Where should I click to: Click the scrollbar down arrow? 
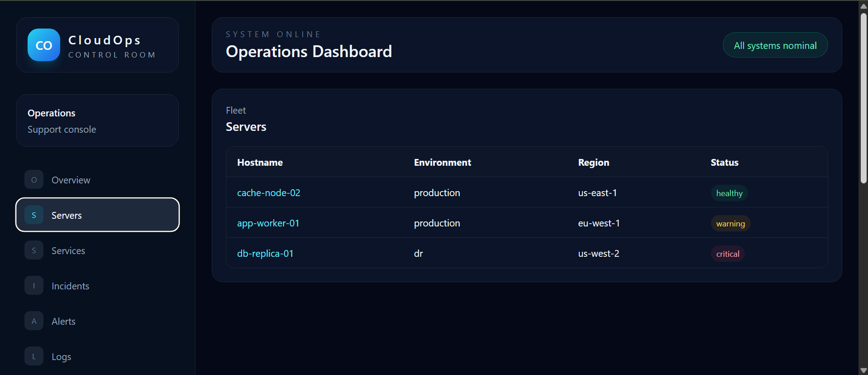pos(863,370)
